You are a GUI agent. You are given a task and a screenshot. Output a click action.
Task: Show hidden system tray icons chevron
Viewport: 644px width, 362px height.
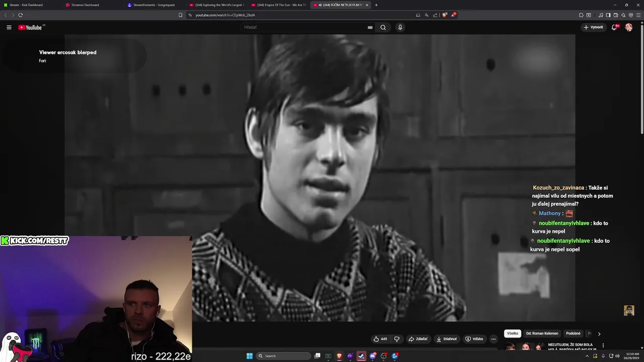(x=587, y=356)
